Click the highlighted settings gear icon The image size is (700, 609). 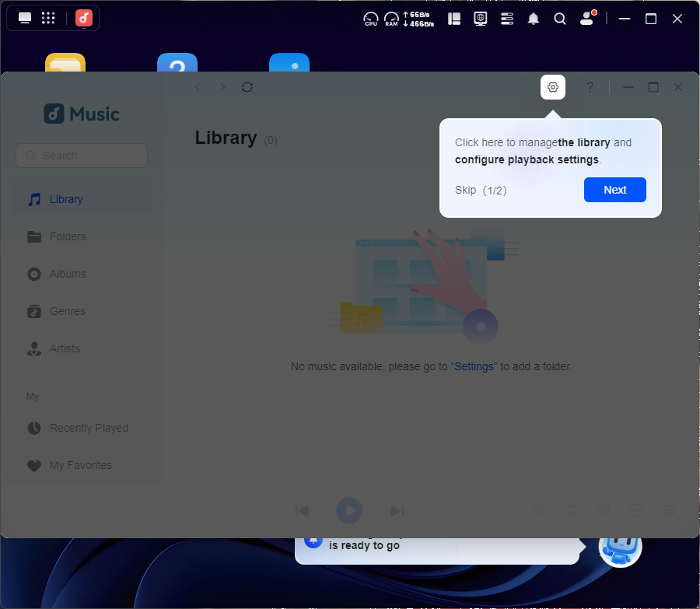point(553,87)
